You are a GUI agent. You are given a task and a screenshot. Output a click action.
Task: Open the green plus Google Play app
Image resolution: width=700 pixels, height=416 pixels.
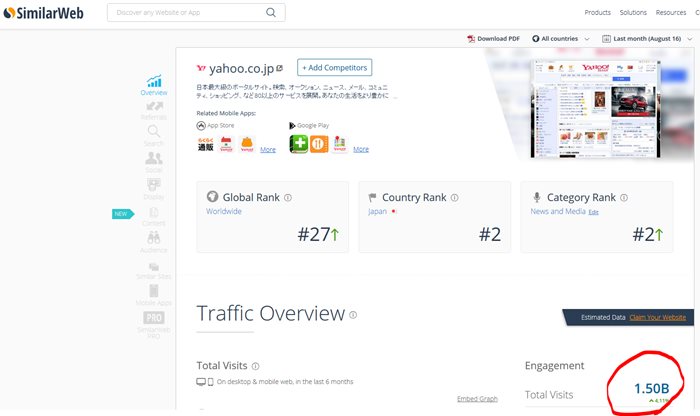coord(299,144)
